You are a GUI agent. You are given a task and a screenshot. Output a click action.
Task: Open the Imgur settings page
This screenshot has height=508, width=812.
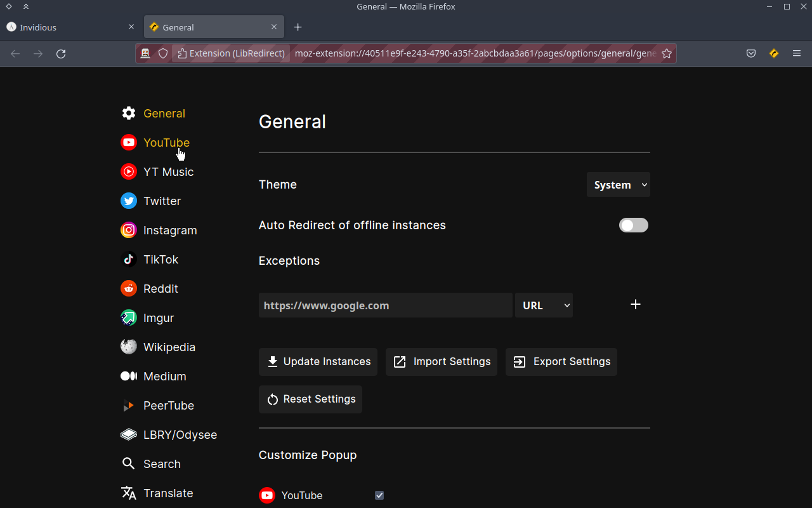(x=159, y=317)
